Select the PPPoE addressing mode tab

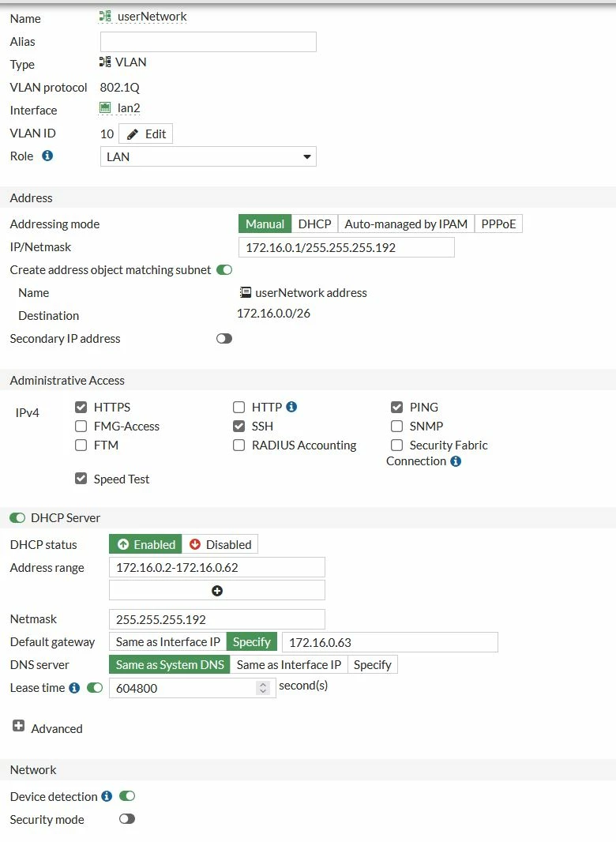coord(498,224)
